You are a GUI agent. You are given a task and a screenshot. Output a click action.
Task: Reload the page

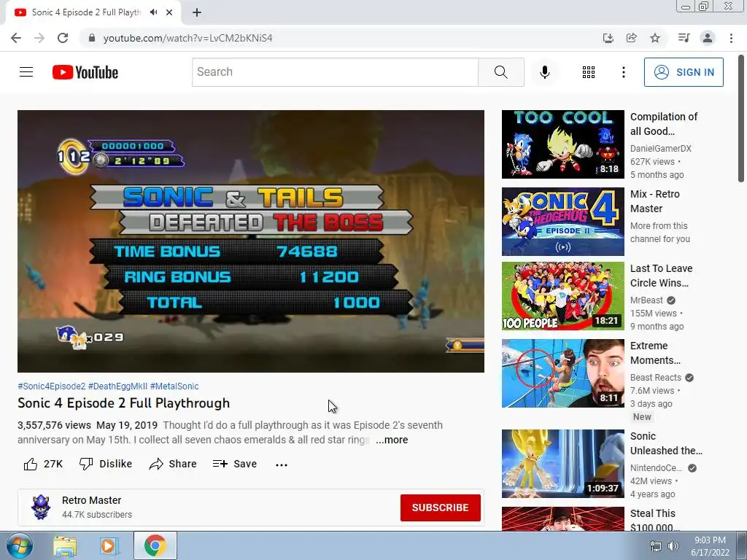tap(63, 38)
